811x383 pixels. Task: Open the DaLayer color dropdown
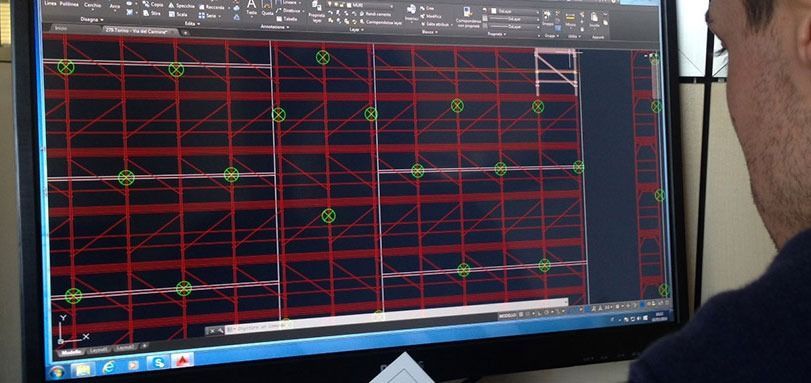515,11
